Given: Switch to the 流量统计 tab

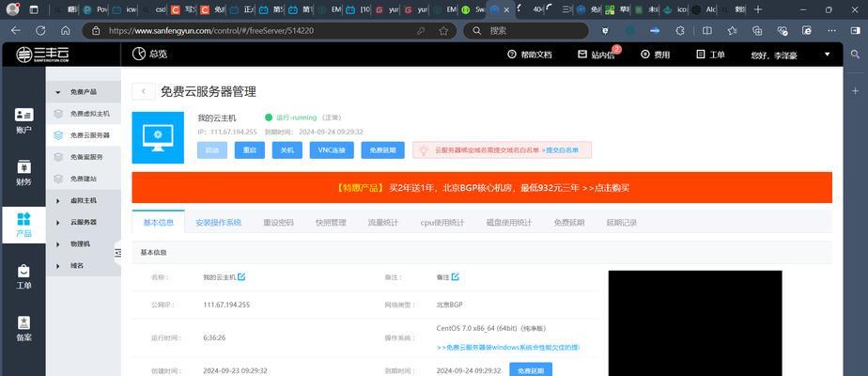Looking at the screenshot, I should [383, 223].
